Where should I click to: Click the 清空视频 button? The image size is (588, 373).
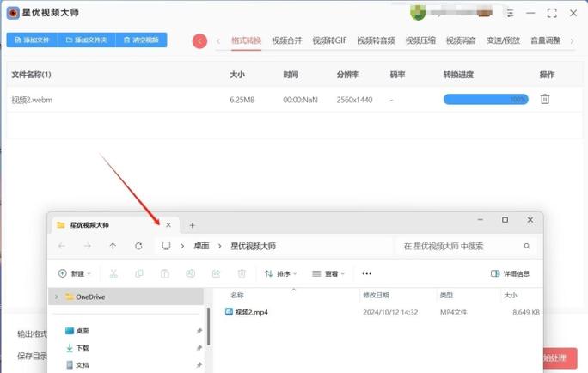(141, 40)
